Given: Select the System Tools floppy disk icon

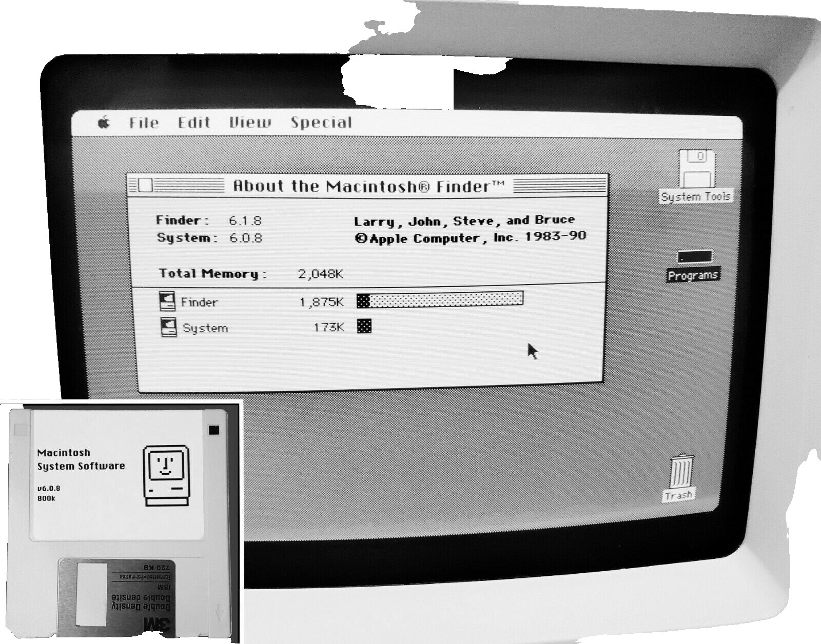Looking at the screenshot, I should coord(697,169).
